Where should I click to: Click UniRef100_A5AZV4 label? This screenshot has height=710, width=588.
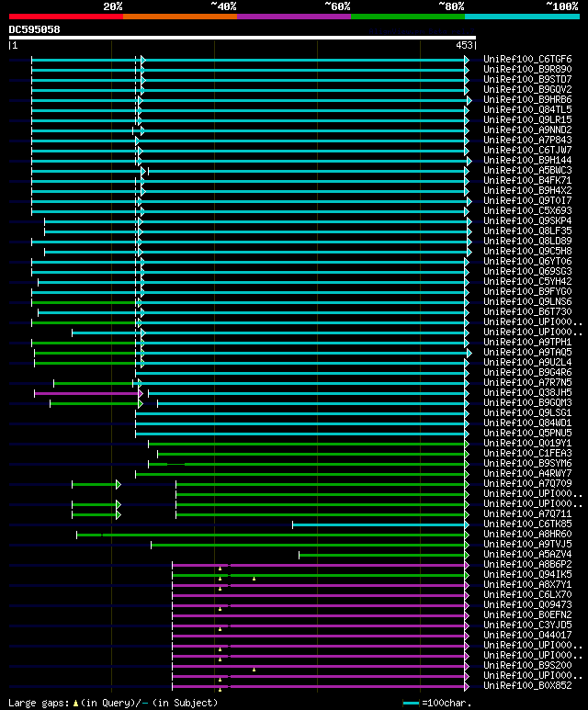[x=527, y=554]
